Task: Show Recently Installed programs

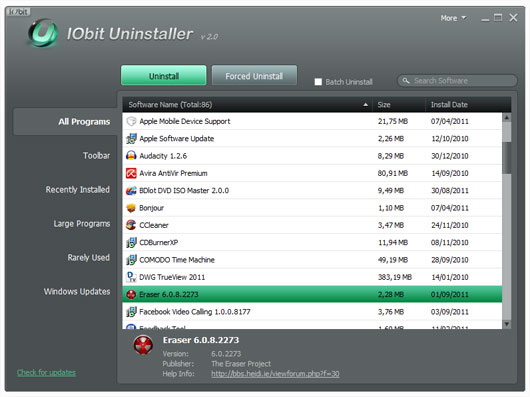Action: (77, 190)
